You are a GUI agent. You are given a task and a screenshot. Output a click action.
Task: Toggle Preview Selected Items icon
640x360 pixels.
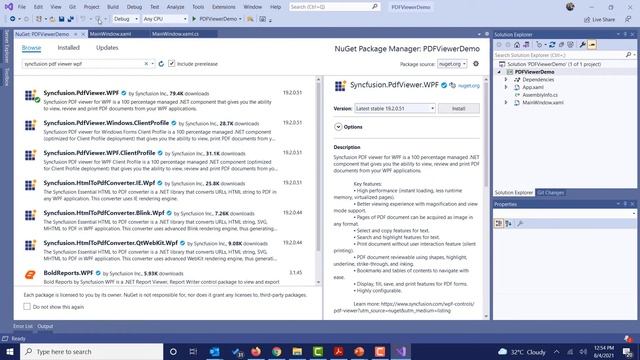[592, 45]
